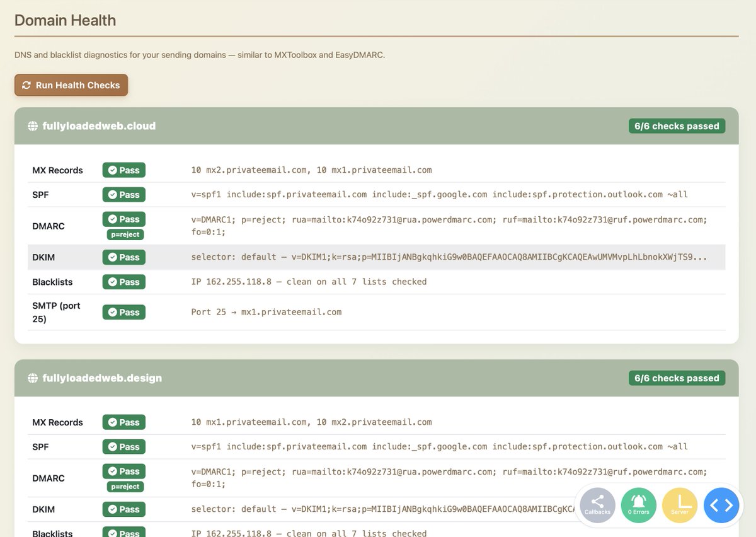
Task: Click p=reject tag in design DMARC row
Action: coord(125,487)
